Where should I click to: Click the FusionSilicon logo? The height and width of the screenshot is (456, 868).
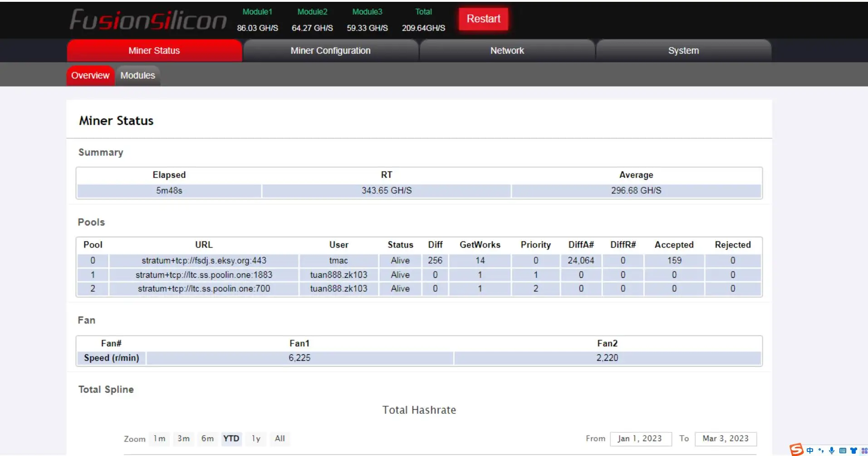coord(148,20)
